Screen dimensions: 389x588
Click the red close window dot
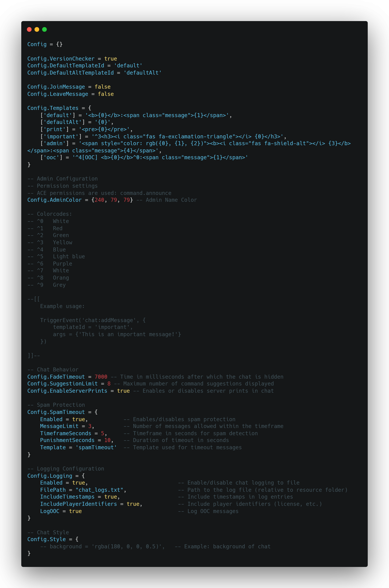[29, 29]
